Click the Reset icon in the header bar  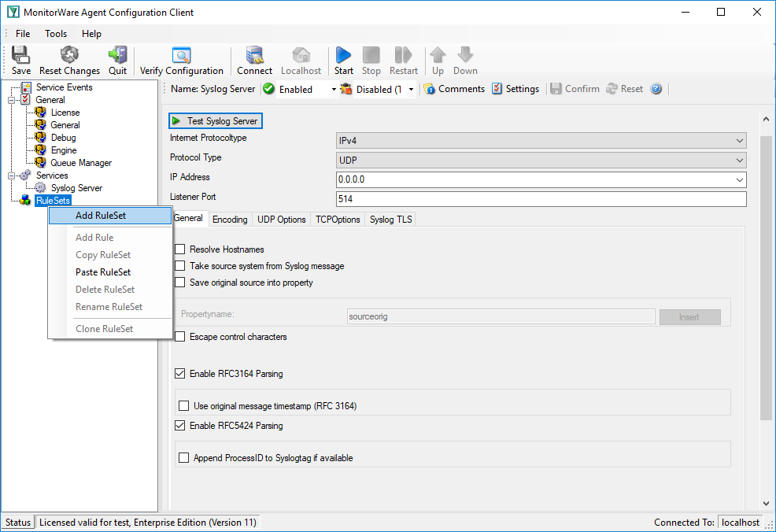point(625,89)
